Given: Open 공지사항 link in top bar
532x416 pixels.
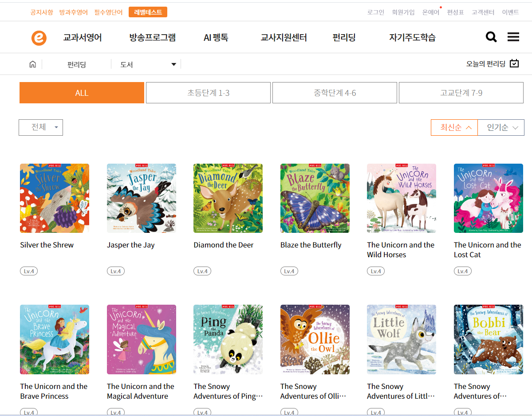Looking at the screenshot, I should (x=42, y=12).
